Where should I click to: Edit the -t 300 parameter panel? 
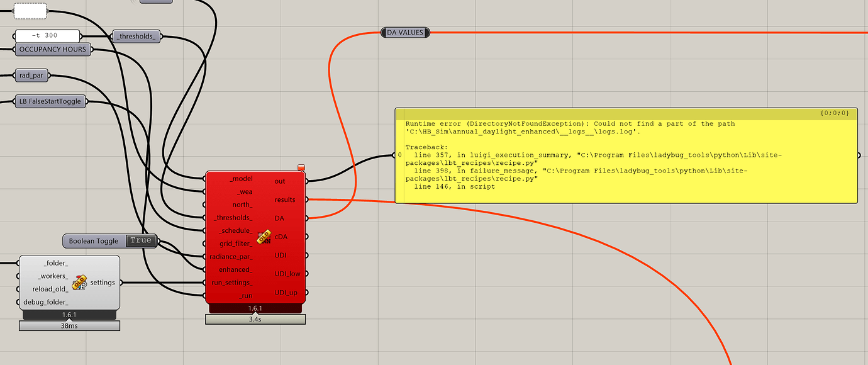47,36
